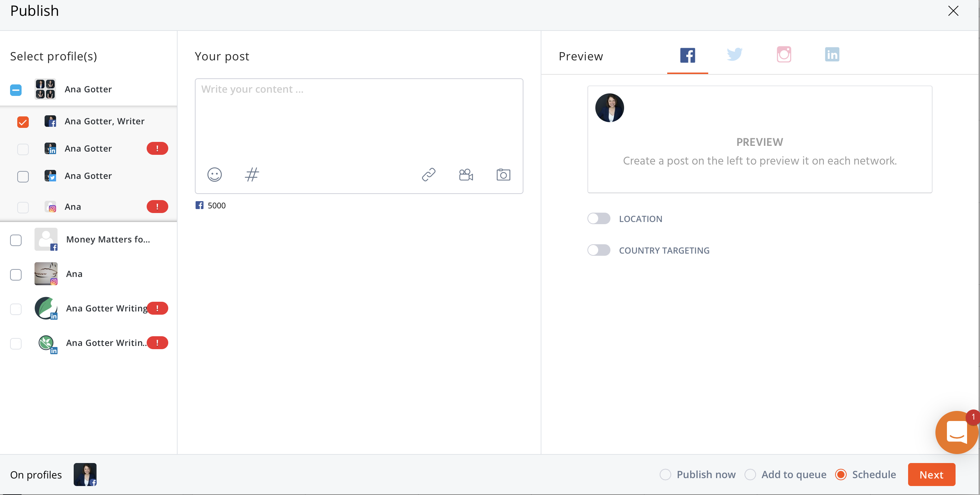The image size is (980, 495).
Task: Enable the Location toggle
Action: [598, 218]
